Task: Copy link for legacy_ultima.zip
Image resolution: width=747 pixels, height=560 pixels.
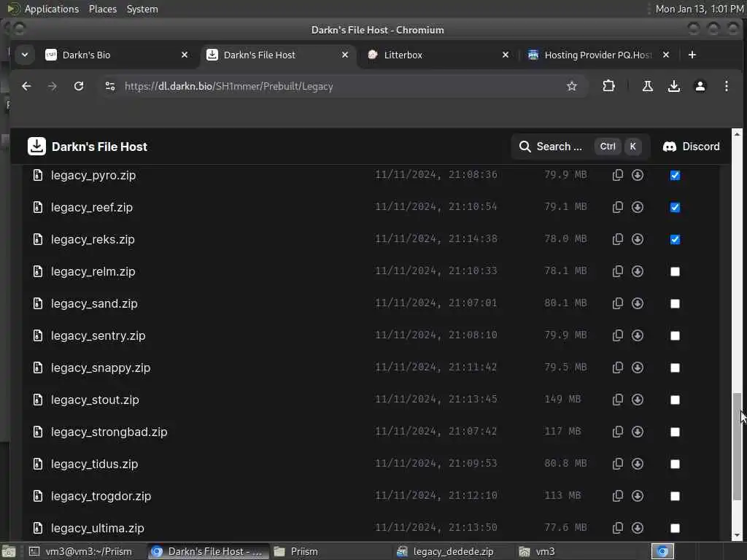Action: click(x=617, y=528)
